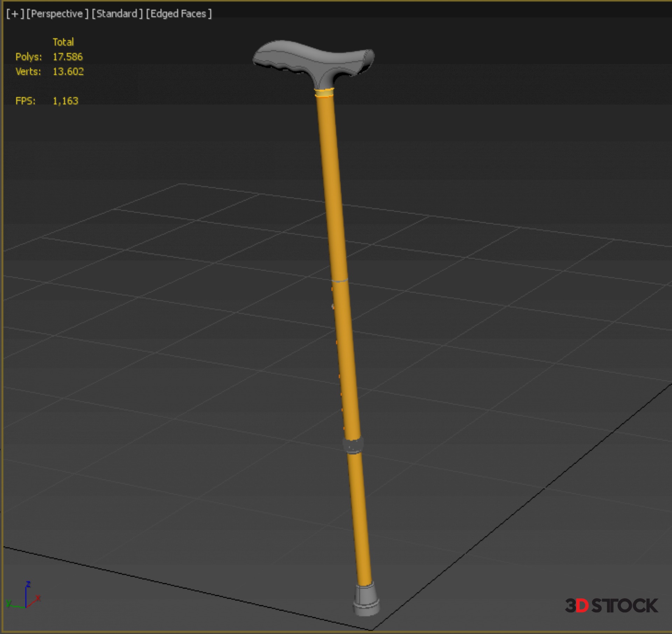This screenshot has width=672, height=634.
Task: Click the 3D Stock watermark logo
Action: coord(611,606)
